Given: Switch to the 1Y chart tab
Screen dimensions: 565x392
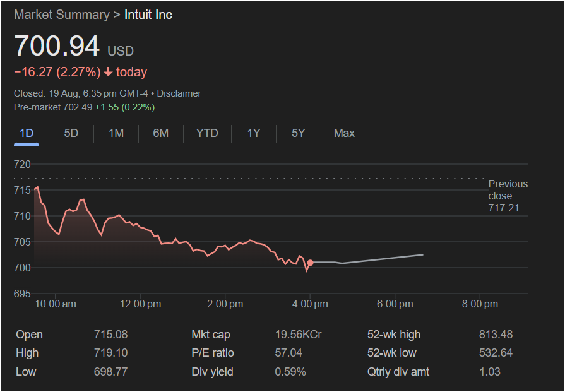Looking at the screenshot, I should click(x=253, y=133).
